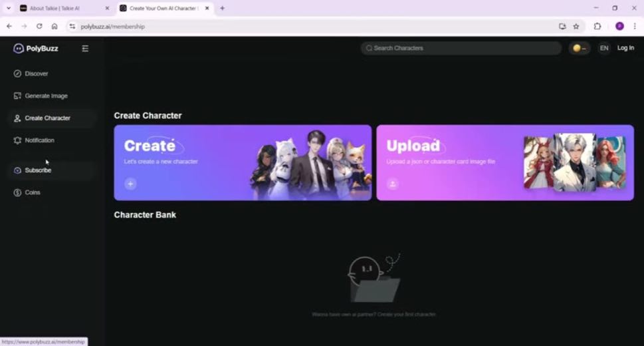This screenshot has width=644, height=346.
Task: Click the Discover compass icon
Action: pos(17,74)
